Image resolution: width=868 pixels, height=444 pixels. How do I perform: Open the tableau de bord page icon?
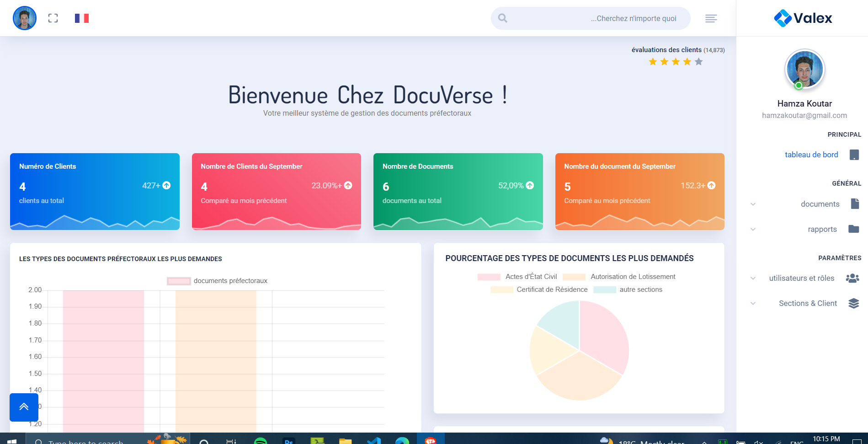[x=854, y=155]
